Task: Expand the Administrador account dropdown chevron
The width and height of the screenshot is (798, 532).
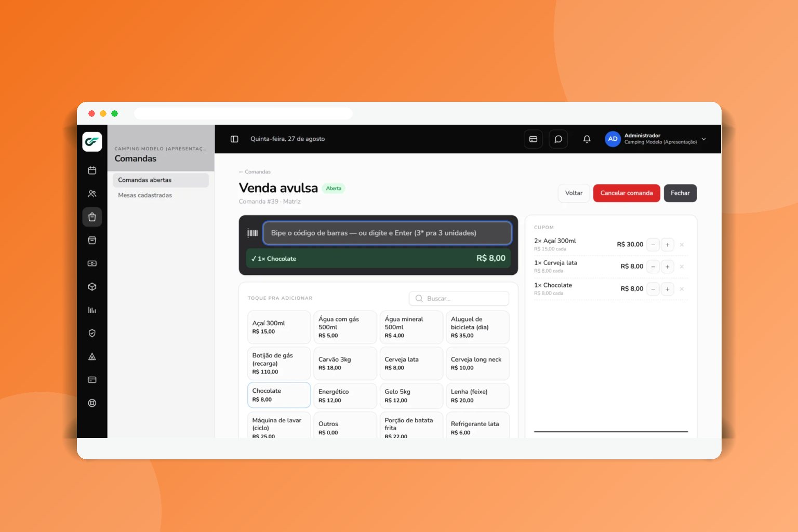Action: click(x=703, y=139)
